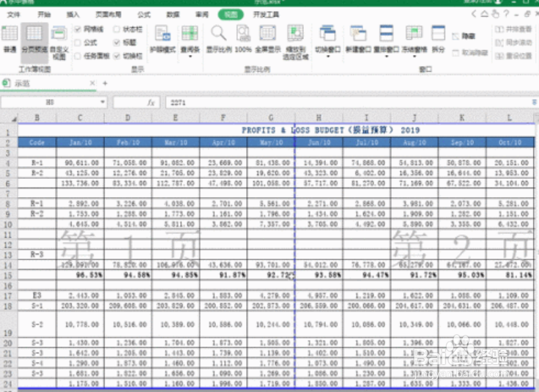Image resolution: width=539 pixels, height=392 pixels.
Task: Switch to Normal (普通) workbook view
Action: pyautogui.click(x=10, y=39)
